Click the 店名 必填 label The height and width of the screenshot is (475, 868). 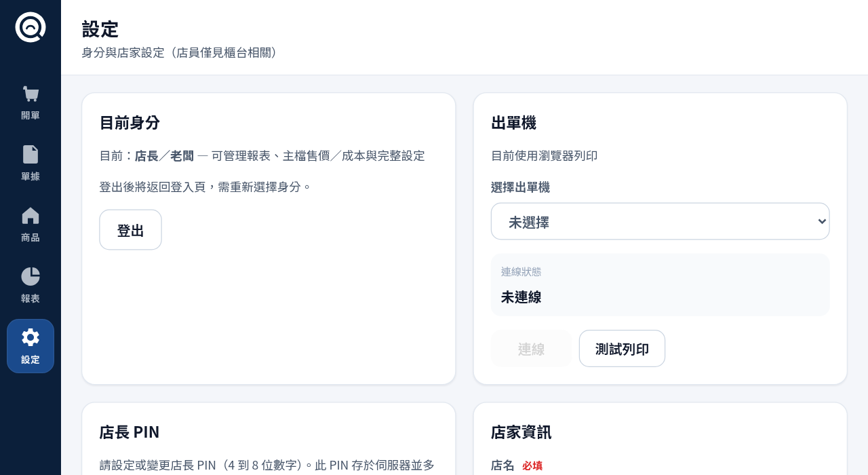tap(517, 465)
